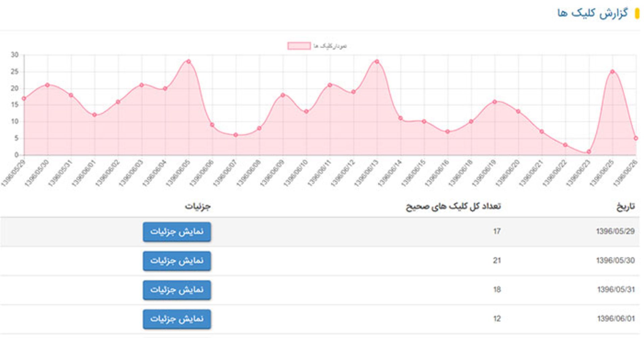This screenshot has width=644, height=338.
Task: Click نمایش جزئیات button for 1396/05/29
Action: (177, 231)
